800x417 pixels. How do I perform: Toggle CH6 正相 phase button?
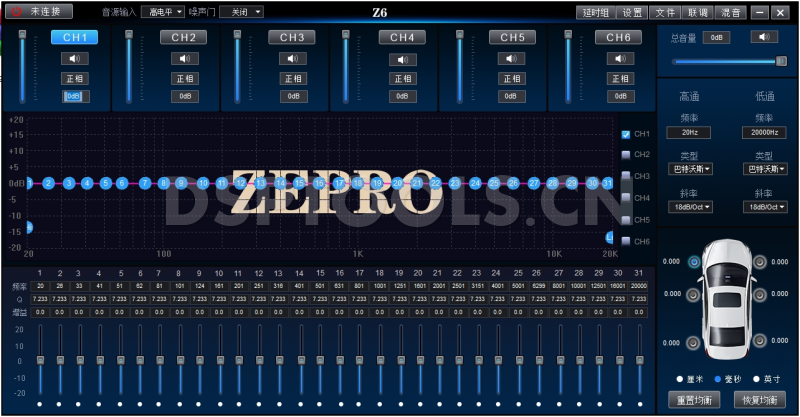pyautogui.click(x=620, y=79)
